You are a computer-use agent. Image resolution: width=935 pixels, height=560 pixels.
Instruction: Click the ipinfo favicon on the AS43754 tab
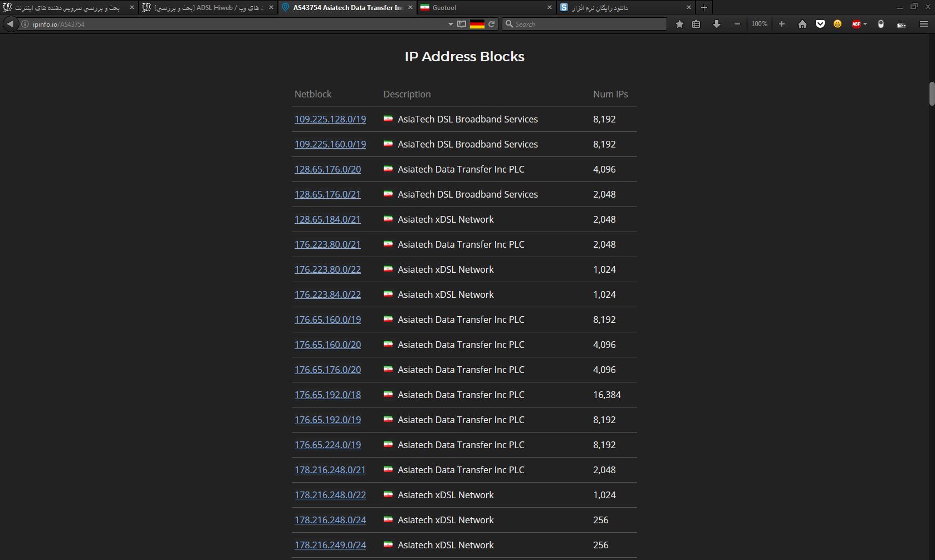(286, 7)
